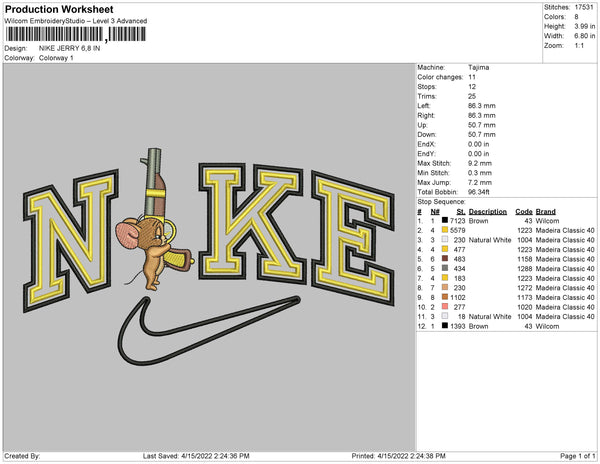
Task: Click Natural White description in stop row 3
Action: coord(490,240)
